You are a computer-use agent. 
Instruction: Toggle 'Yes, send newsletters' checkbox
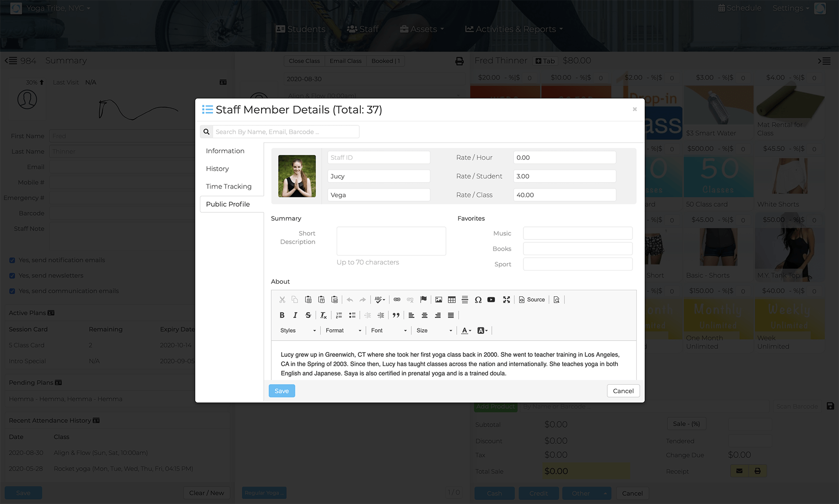coord(12,276)
